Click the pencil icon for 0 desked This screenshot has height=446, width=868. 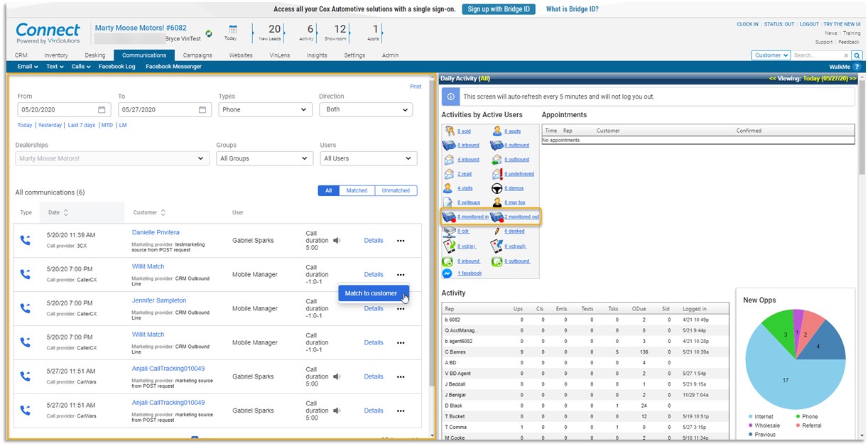pos(497,231)
